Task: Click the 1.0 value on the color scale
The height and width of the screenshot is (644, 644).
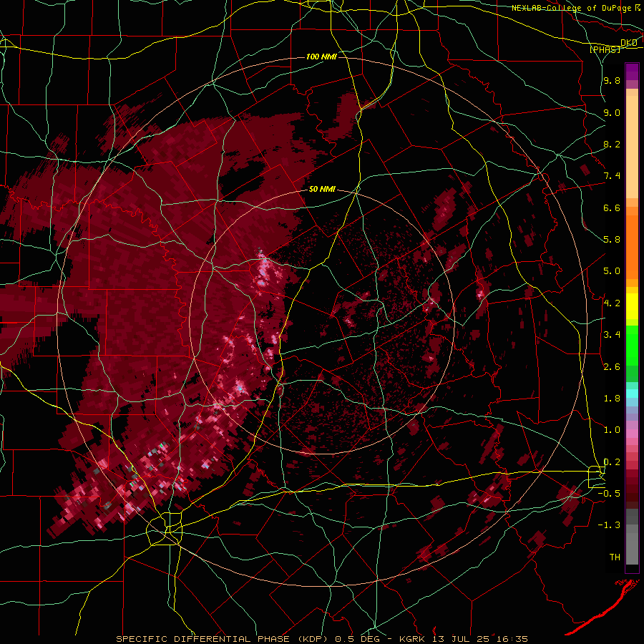Action: point(612,430)
